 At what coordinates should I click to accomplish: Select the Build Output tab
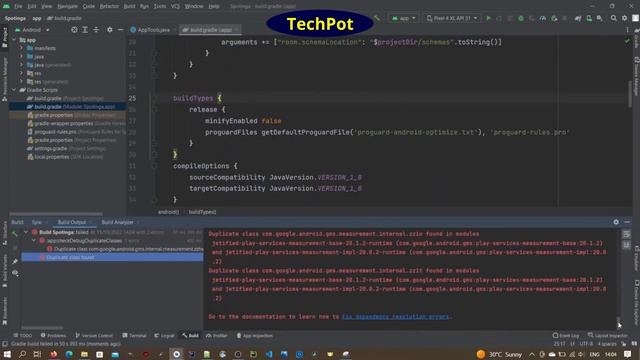[x=72, y=222]
